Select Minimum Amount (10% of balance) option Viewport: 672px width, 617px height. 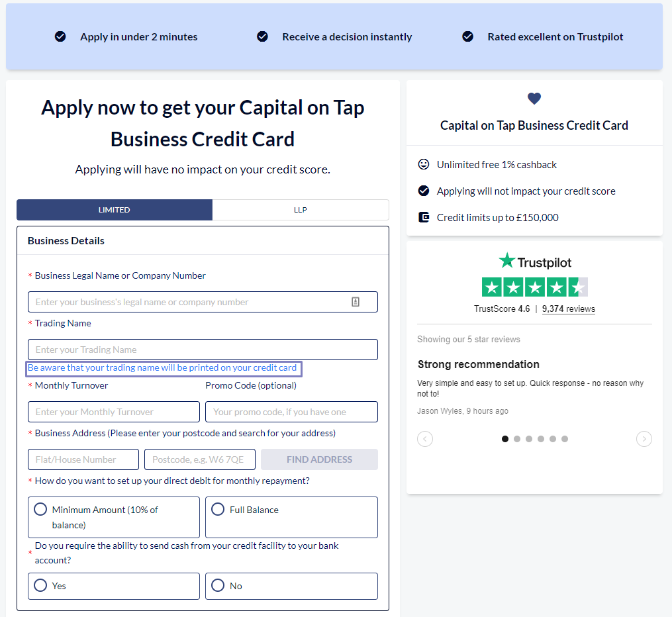[40, 509]
